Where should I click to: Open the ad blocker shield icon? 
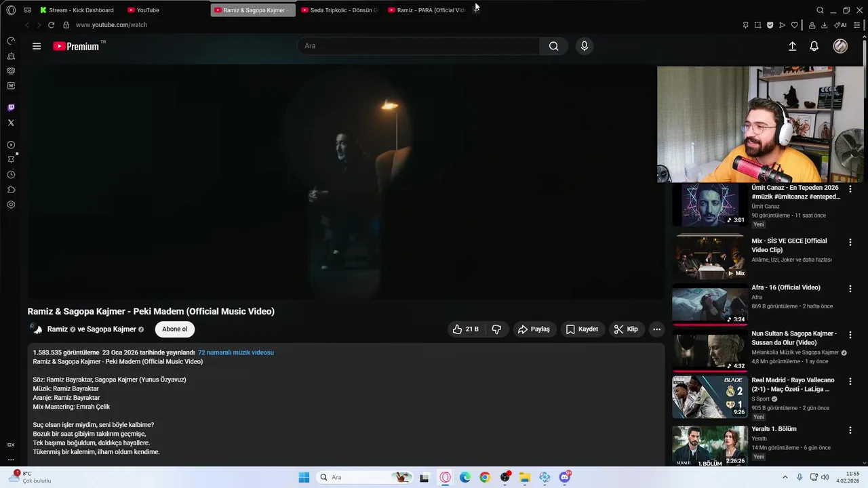click(x=770, y=25)
